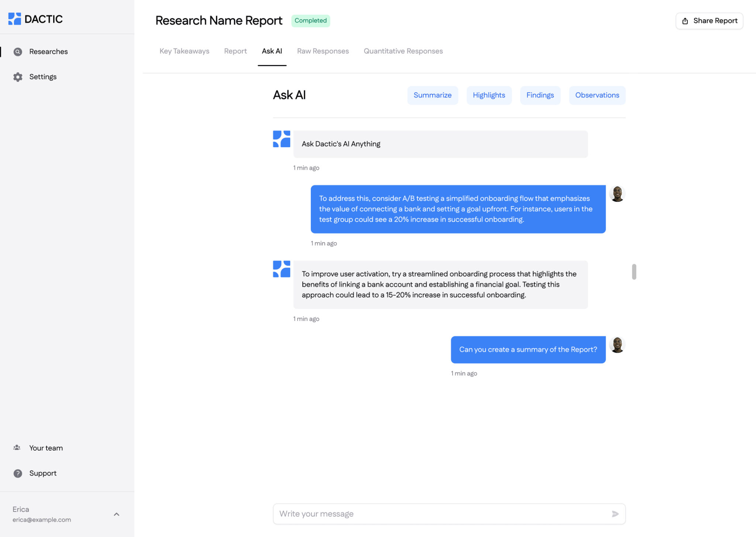Collapse the Erica account panel chevron

click(x=117, y=514)
